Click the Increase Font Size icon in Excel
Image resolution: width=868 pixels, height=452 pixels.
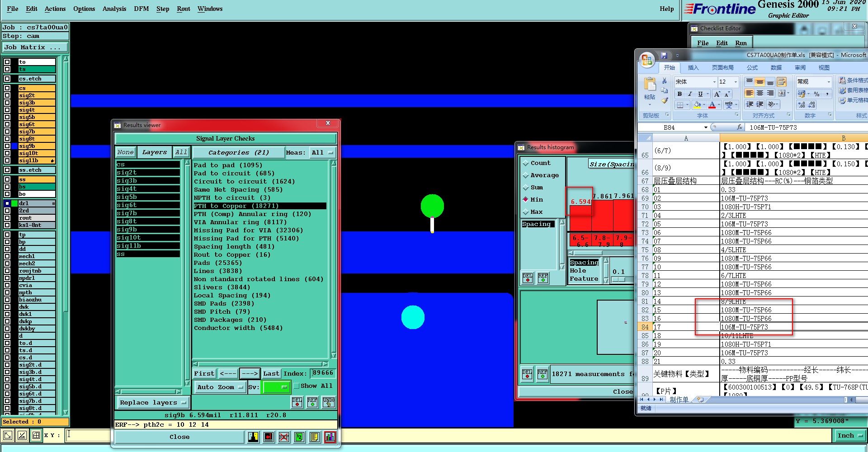click(717, 94)
